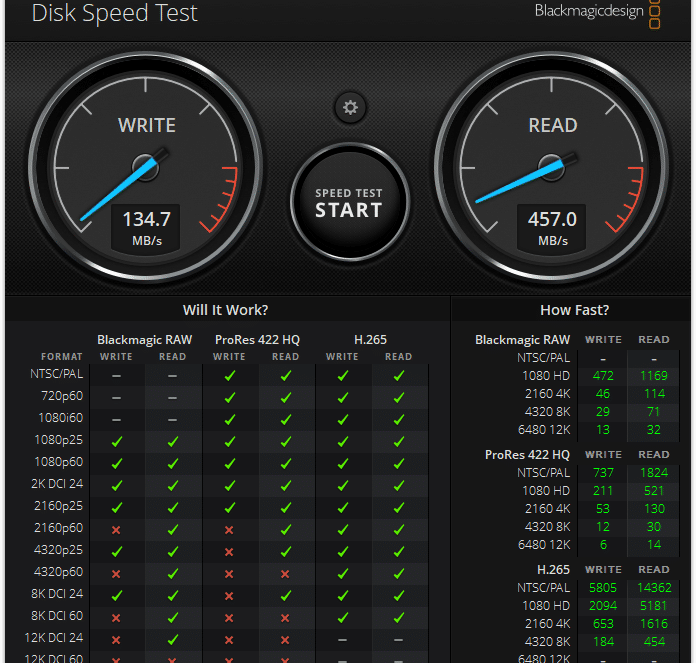
Task: Click the 12K DCI 24 Blackmagic RAW read checkmark
Action: [x=173, y=639]
